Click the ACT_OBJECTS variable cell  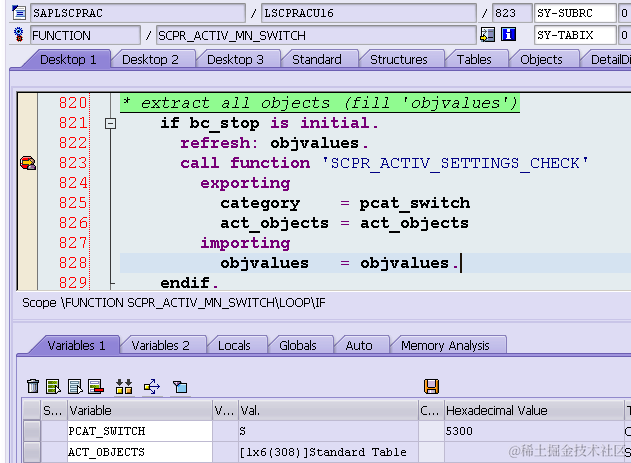[x=140, y=452]
